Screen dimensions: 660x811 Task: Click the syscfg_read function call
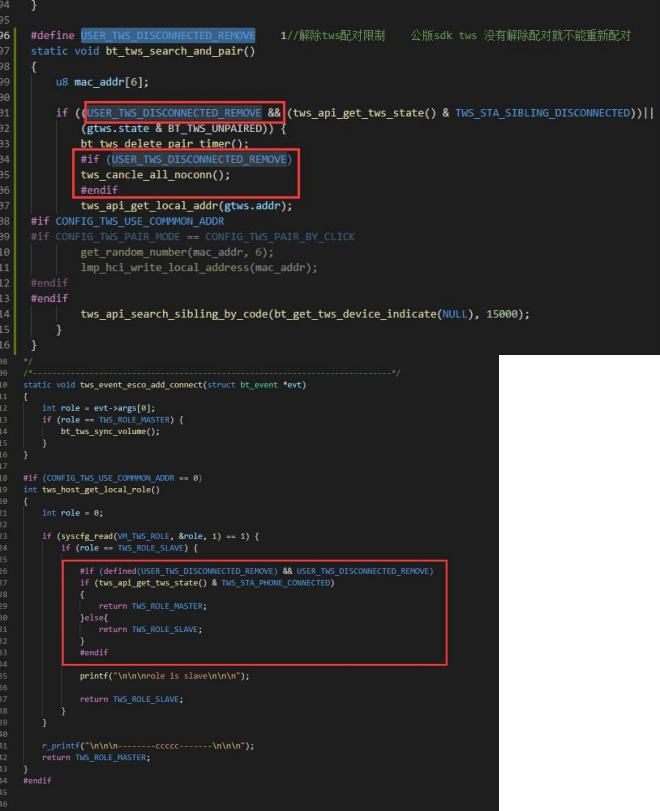coord(87,536)
